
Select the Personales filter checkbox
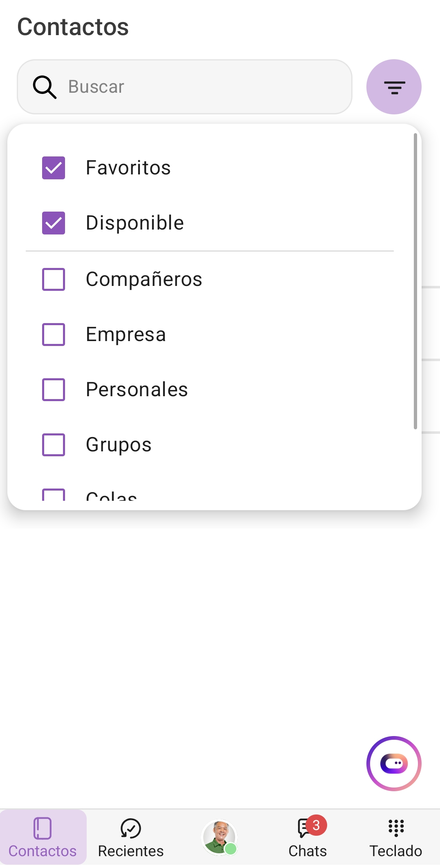pos(54,390)
